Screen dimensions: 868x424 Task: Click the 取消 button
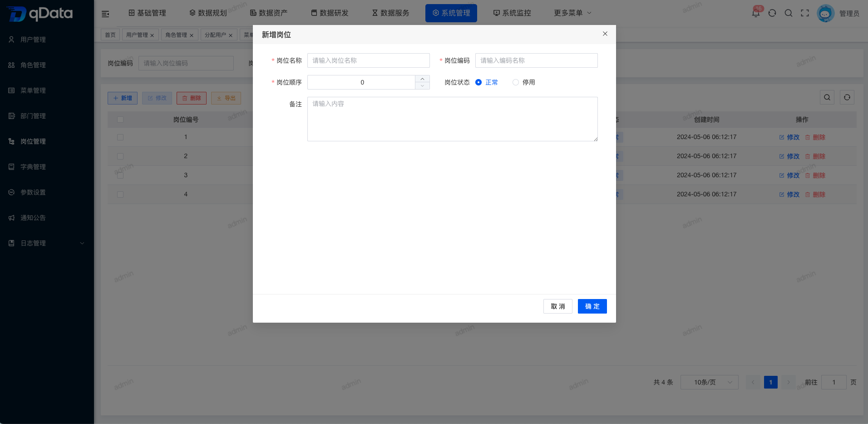pos(558,306)
